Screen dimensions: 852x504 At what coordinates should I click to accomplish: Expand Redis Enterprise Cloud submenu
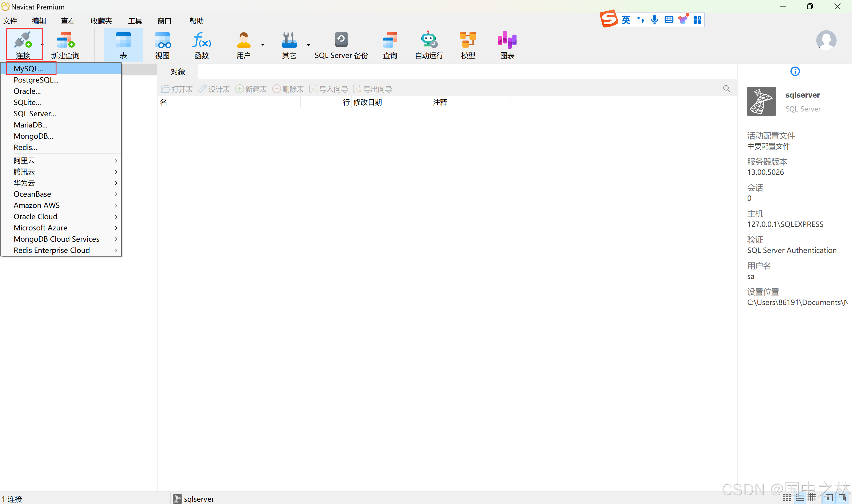61,250
